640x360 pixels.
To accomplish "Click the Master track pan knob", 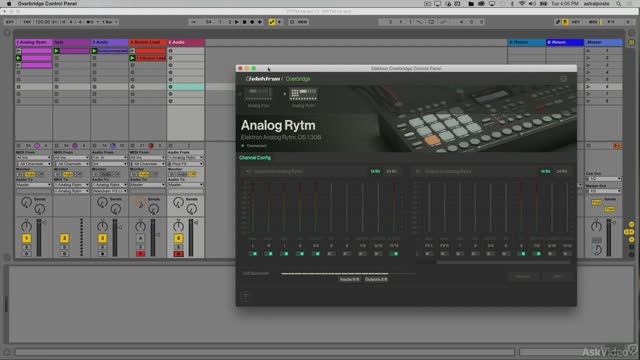I will [596, 226].
